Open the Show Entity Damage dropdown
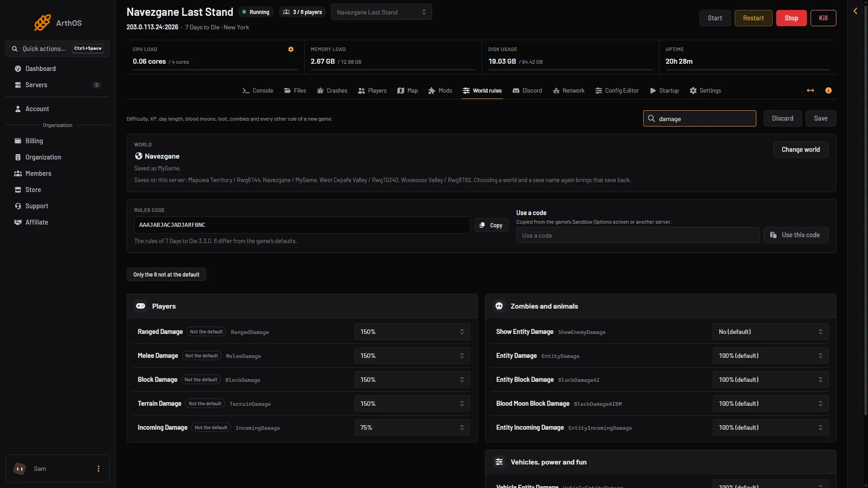This screenshot has height=488, width=868. click(770, 332)
